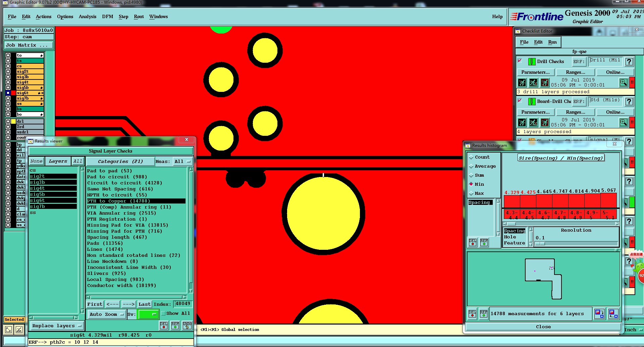The height and width of the screenshot is (347, 644).
Task: Click histogram export-down icon at bottom right
Action: (x=599, y=314)
